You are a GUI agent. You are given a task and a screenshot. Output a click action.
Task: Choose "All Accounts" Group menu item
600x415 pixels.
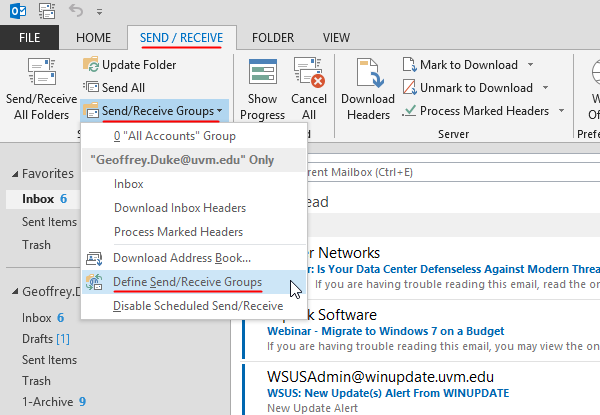point(194,136)
